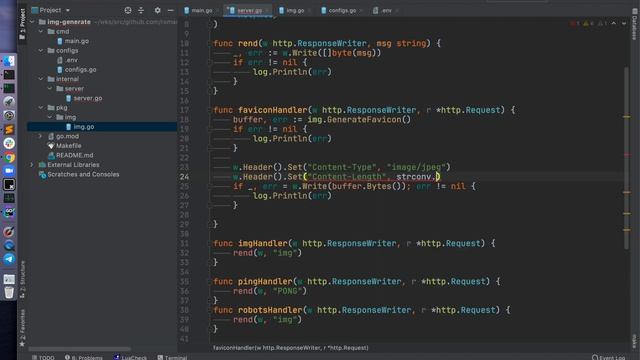
Task: Collapse the server folder
Action: tap(50, 89)
